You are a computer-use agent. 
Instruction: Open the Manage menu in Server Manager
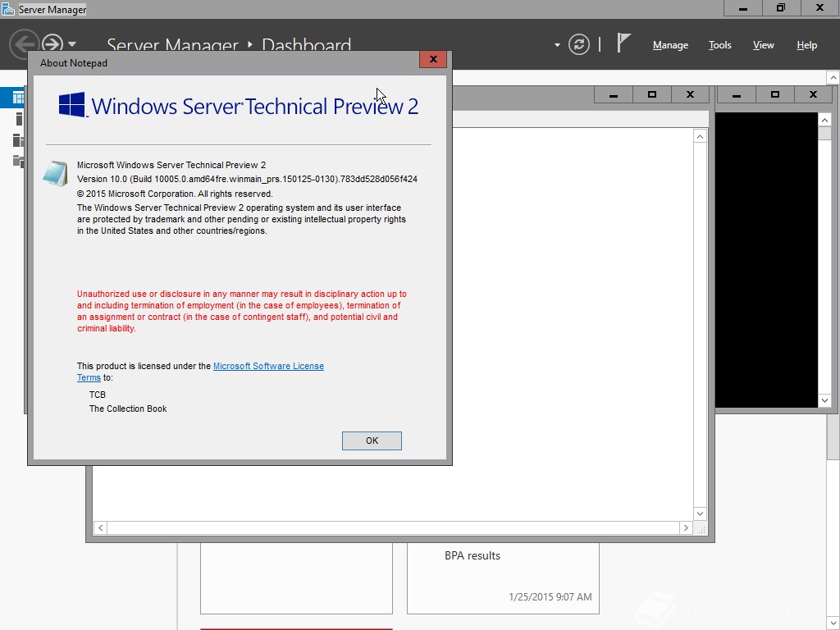(670, 45)
